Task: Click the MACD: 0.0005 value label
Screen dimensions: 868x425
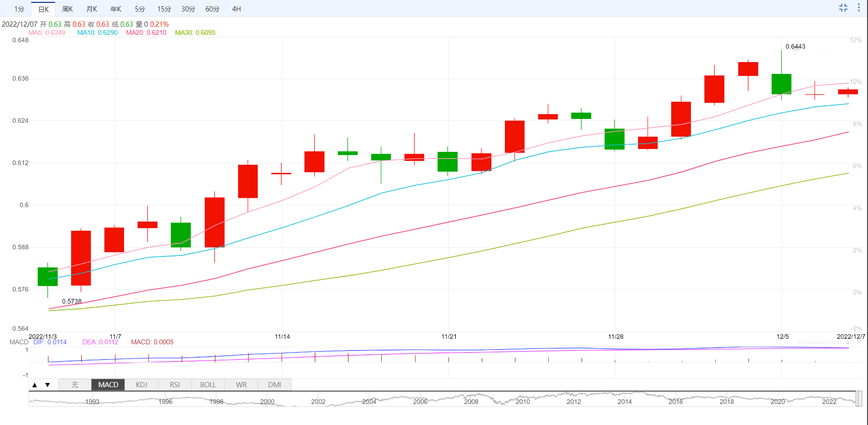Action: point(152,342)
